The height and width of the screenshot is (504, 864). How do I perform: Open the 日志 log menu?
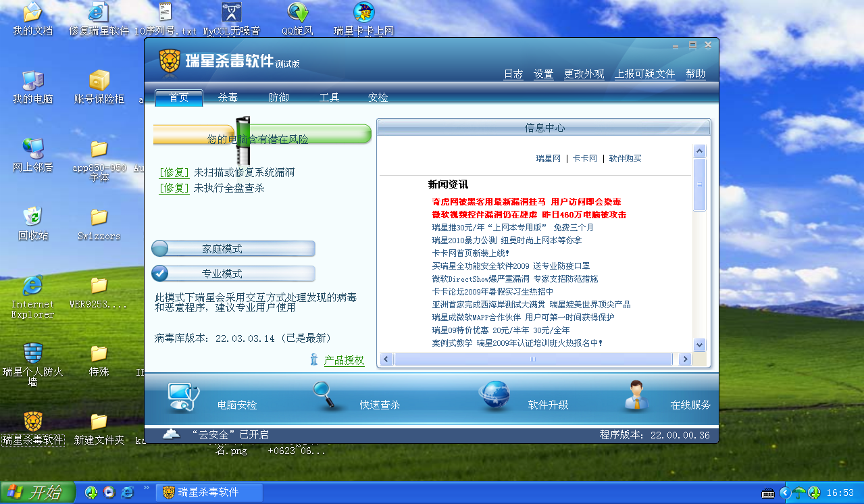(x=513, y=74)
